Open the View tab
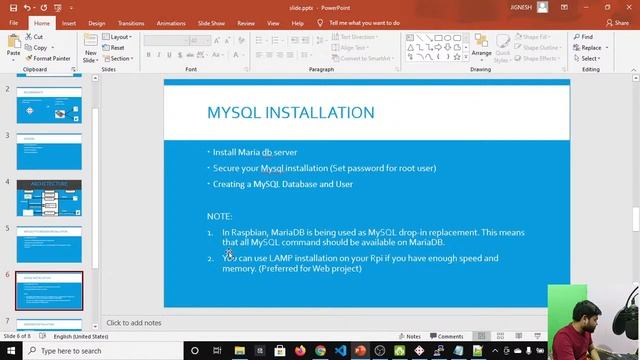 click(273, 23)
